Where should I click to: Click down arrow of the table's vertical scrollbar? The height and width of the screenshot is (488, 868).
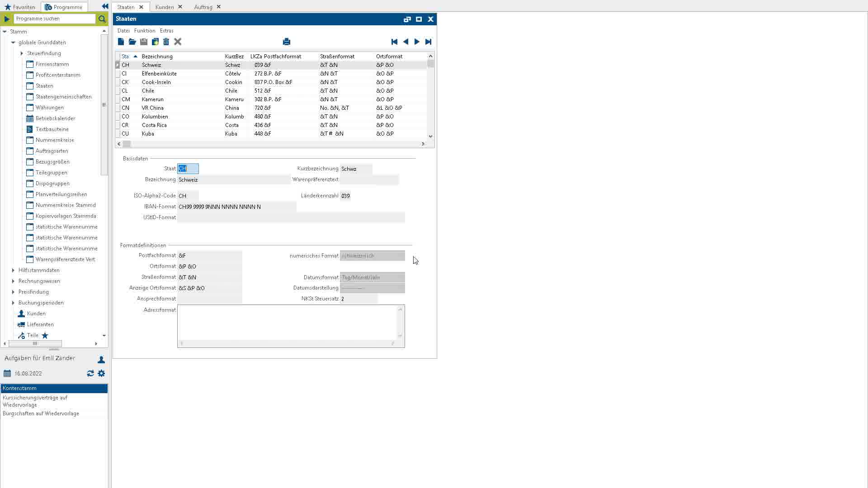tap(430, 136)
